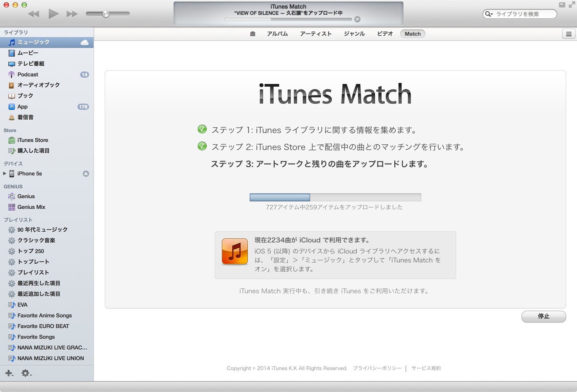The height and width of the screenshot is (392, 577).
Task: Open the オーディオブック library
Action: pos(47,85)
